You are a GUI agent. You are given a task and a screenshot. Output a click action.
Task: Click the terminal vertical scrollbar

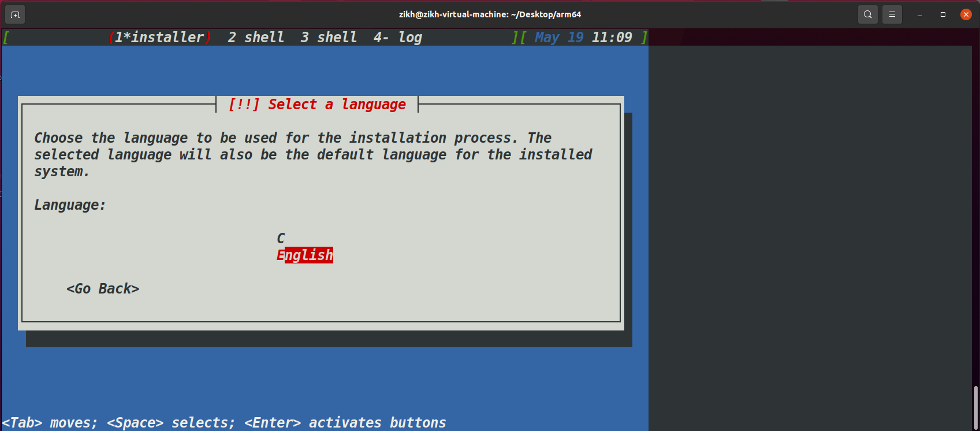pos(975,407)
